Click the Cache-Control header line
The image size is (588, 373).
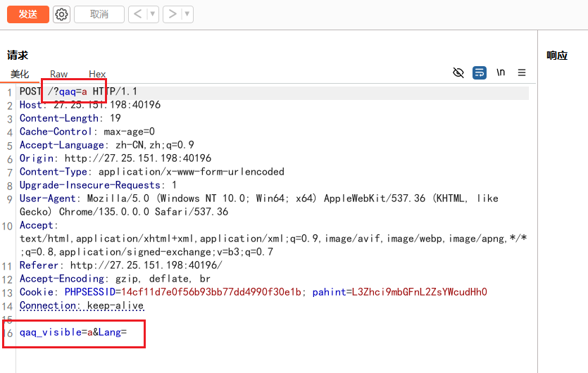(x=87, y=132)
